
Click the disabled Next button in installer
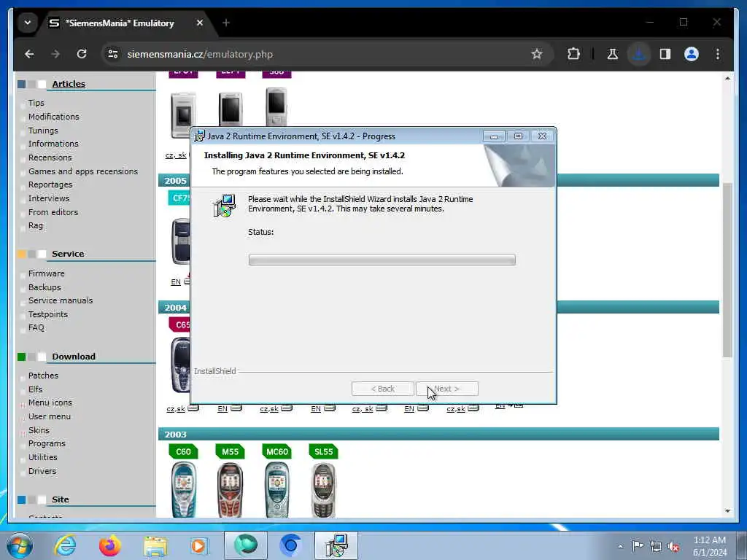point(447,389)
